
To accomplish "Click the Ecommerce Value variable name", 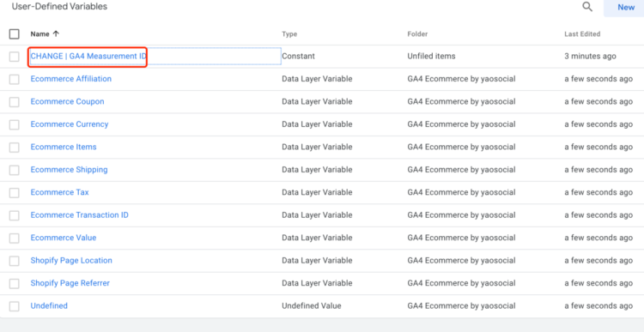I will (64, 238).
